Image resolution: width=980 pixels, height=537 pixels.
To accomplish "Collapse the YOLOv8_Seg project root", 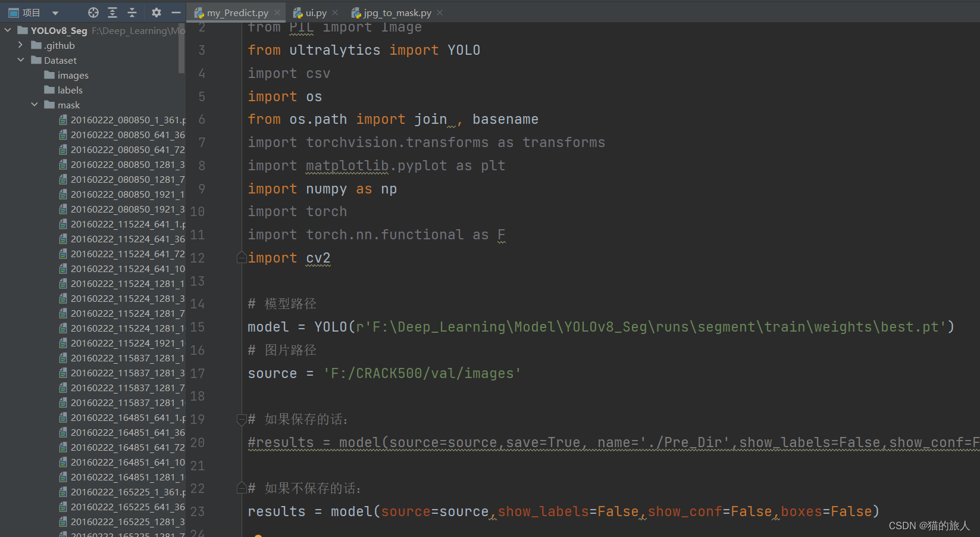I will coord(8,30).
